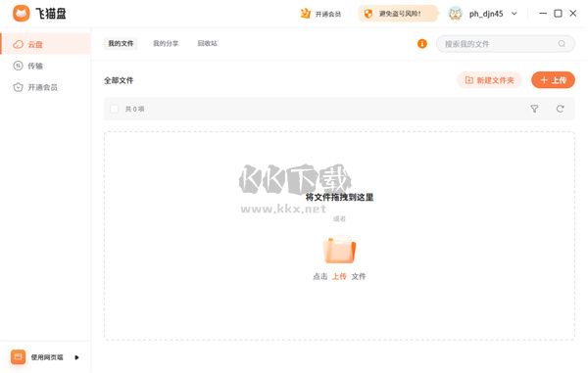Close the 飞猫盘 window

573,14
